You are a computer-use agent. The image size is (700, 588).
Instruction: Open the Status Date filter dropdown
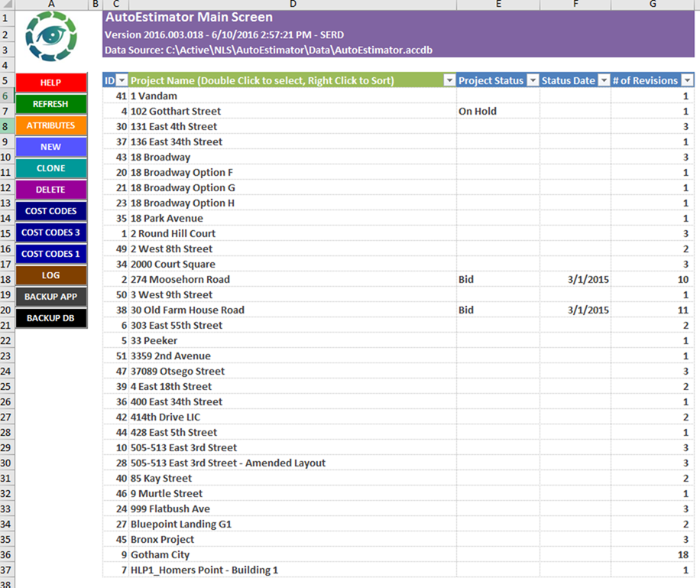pos(604,80)
